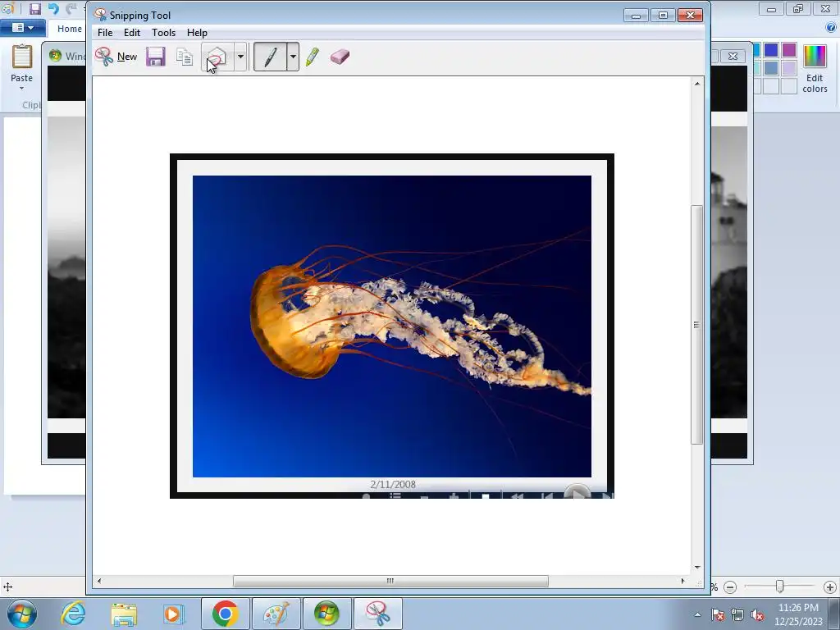Maximize the Snipping Tool window
The width and height of the screenshot is (840, 630).
pos(663,15)
